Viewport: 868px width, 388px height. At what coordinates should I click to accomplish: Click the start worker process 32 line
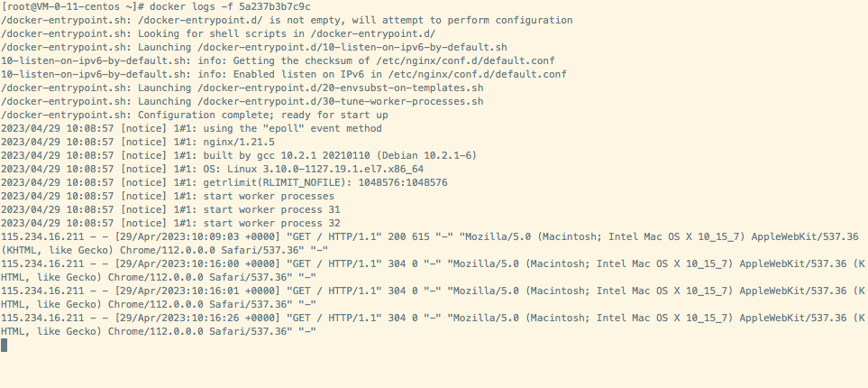170,224
